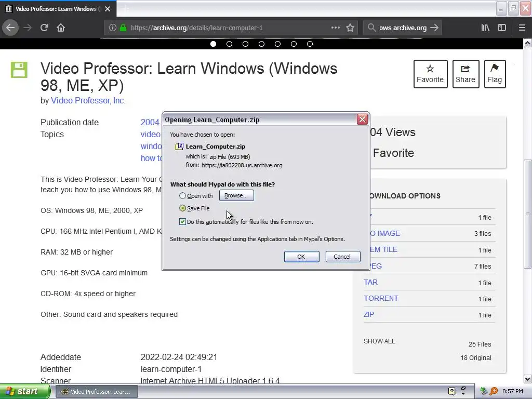Flag this item with the Flag button
The height and width of the screenshot is (399, 532).
(x=495, y=74)
